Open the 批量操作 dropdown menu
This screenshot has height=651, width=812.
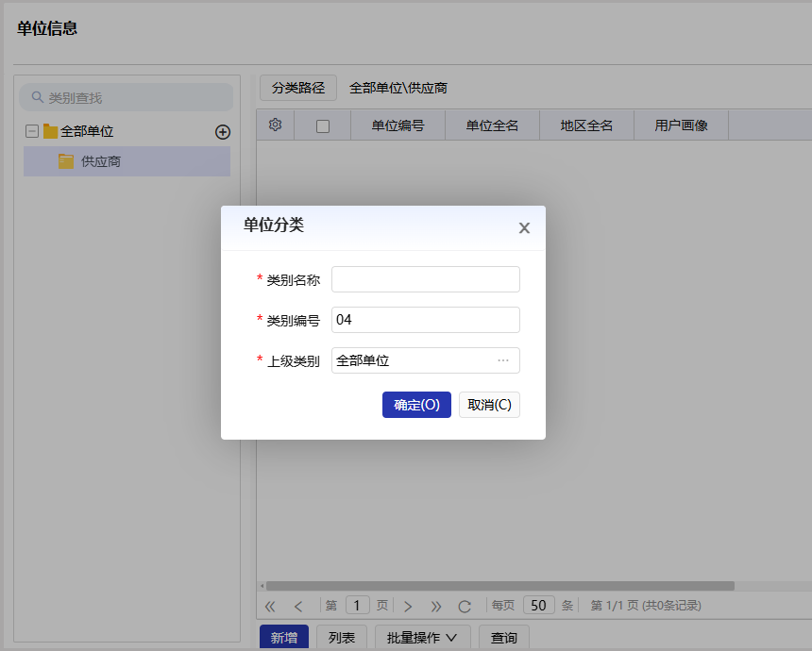pyautogui.click(x=422, y=637)
